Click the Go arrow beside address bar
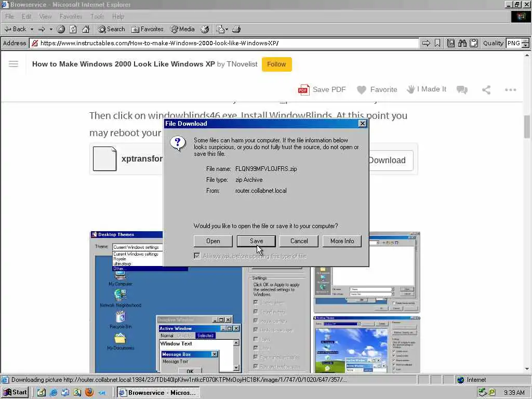Viewport: 532px width, 399px height. [426, 43]
